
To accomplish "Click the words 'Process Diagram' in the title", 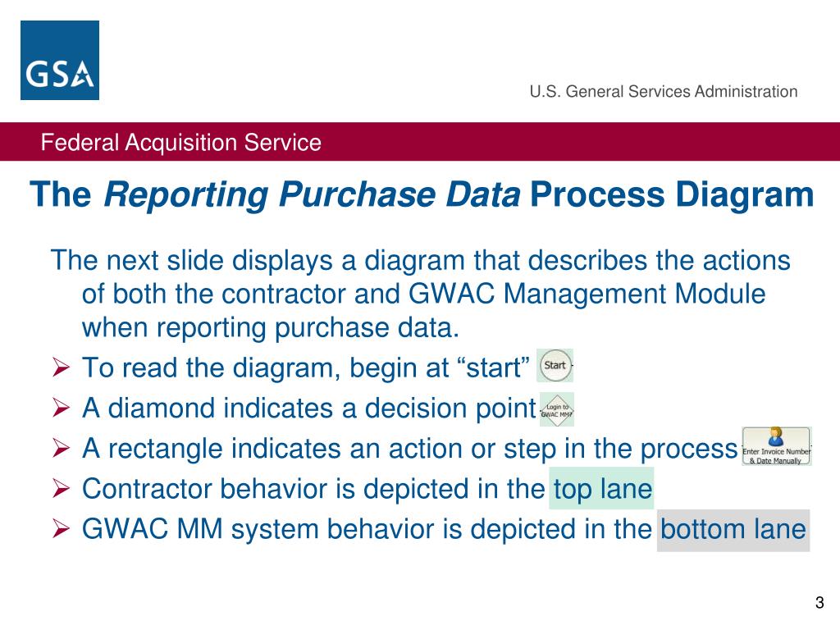I will (x=672, y=194).
